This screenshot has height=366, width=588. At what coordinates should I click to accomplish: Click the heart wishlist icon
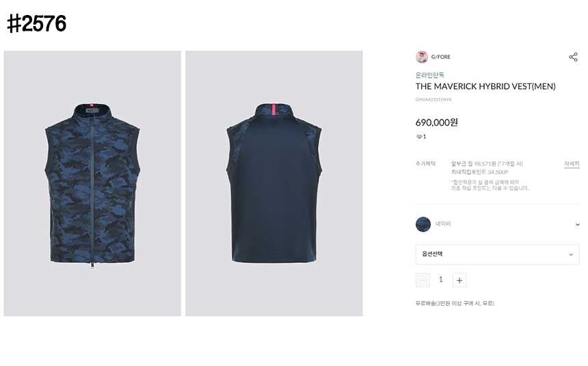(x=419, y=137)
